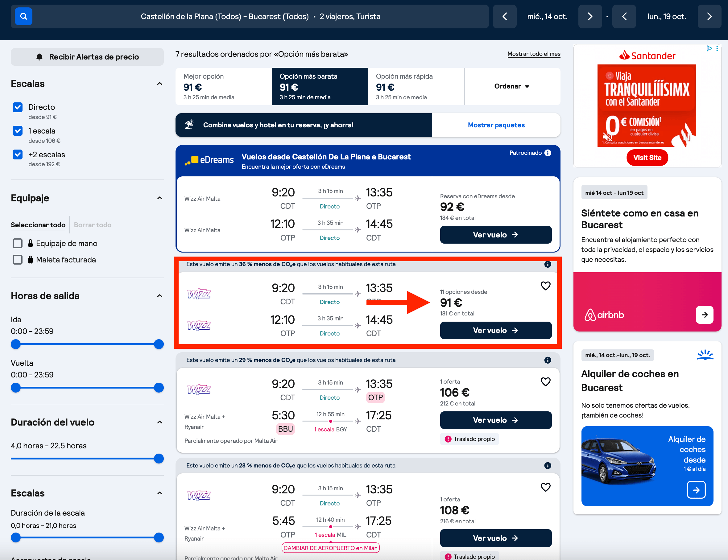Open CO₂ info icon for 36 % menos flight

(548, 264)
